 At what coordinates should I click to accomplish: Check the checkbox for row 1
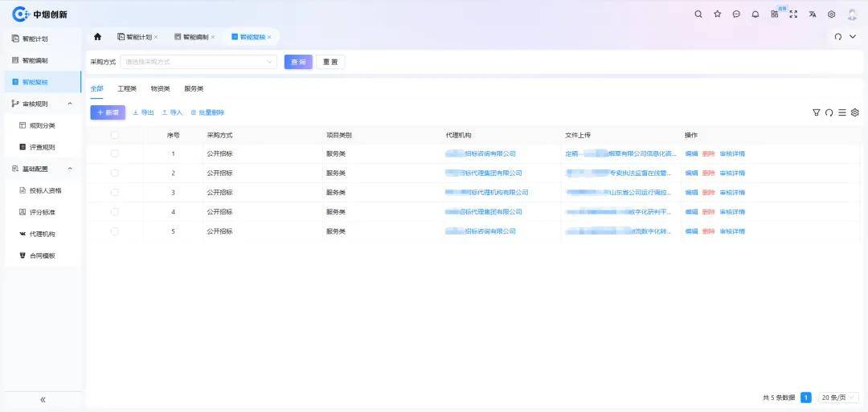pos(114,153)
